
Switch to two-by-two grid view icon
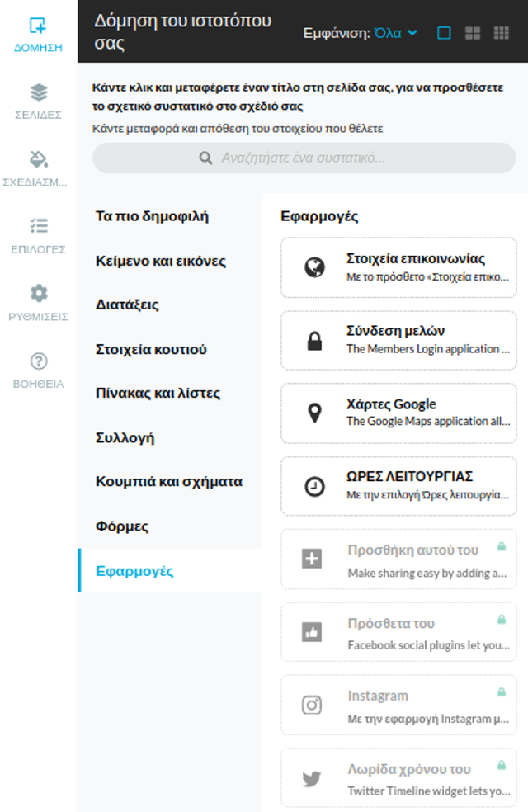[x=472, y=33]
